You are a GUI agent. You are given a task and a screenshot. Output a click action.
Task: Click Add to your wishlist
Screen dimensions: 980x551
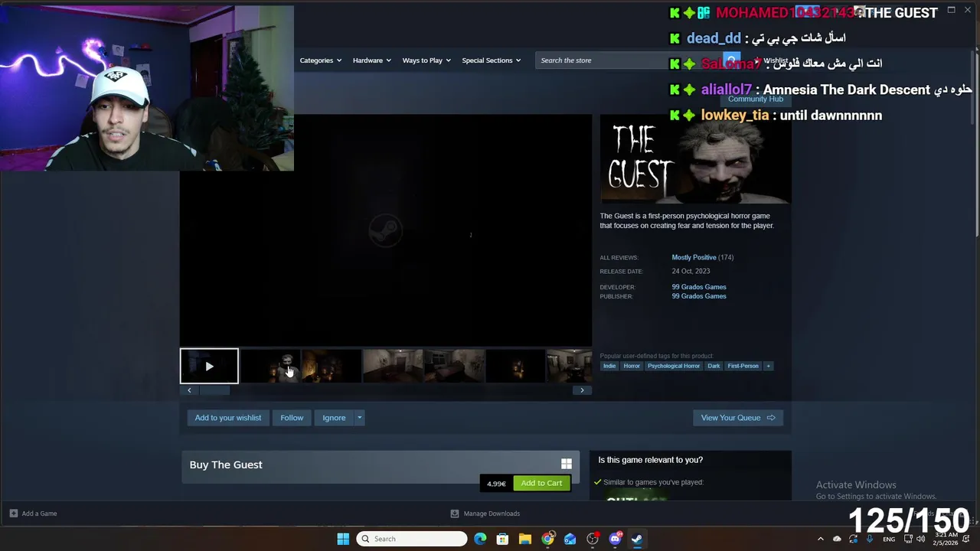click(228, 418)
